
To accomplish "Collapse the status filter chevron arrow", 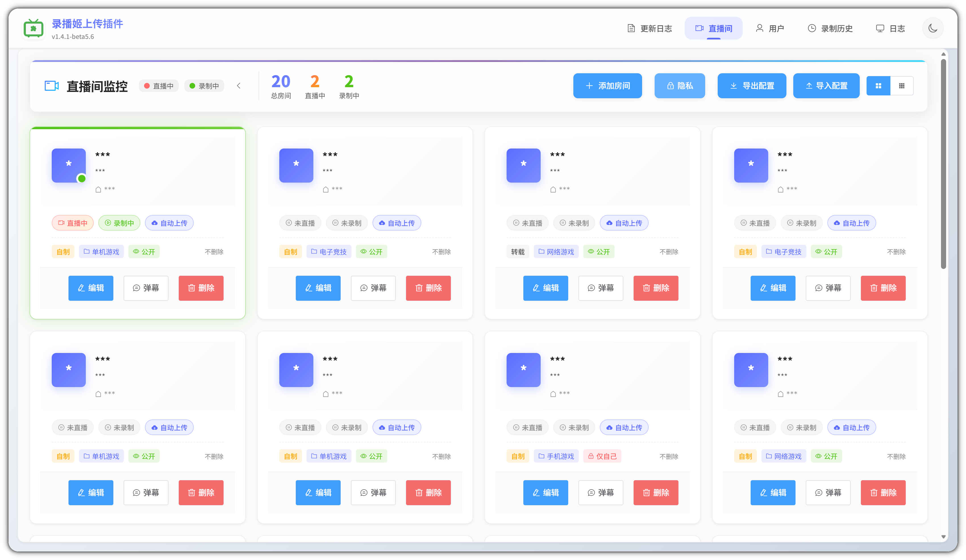I will [238, 86].
